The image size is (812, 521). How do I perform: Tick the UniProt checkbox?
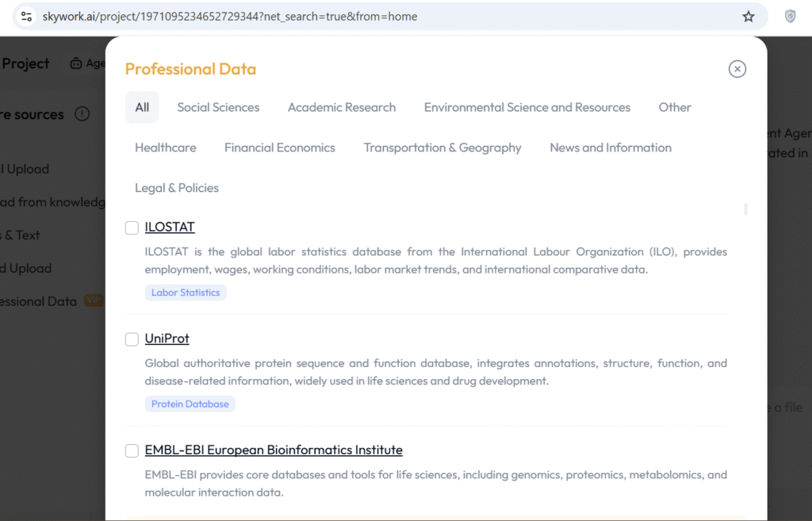click(x=132, y=339)
